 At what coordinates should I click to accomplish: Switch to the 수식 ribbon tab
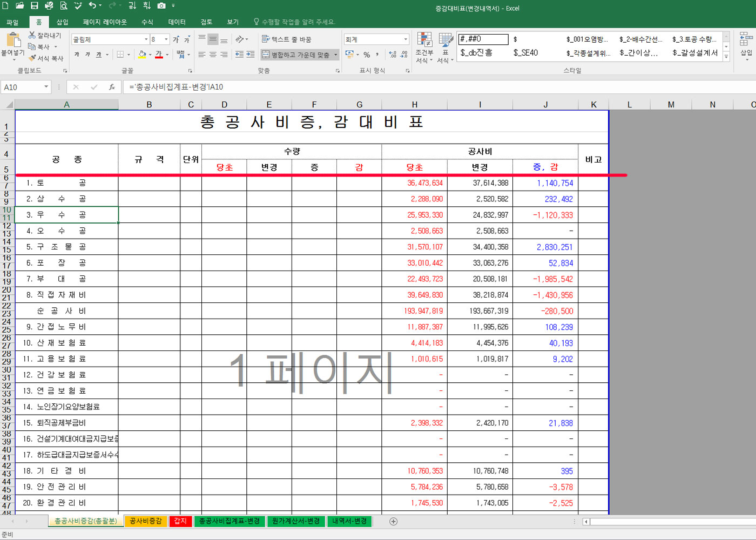pos(147,22)
